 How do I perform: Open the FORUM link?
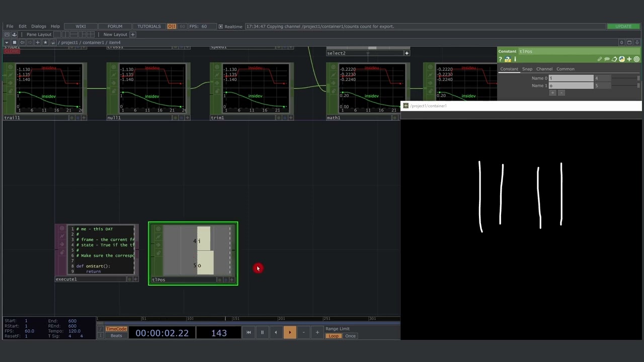coord(115,26)
